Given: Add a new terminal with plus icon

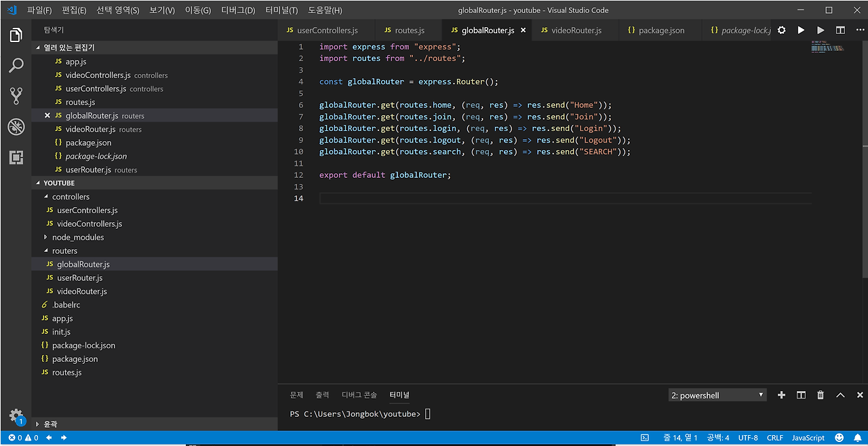Looking at the screenshot, I should [781, 395].
